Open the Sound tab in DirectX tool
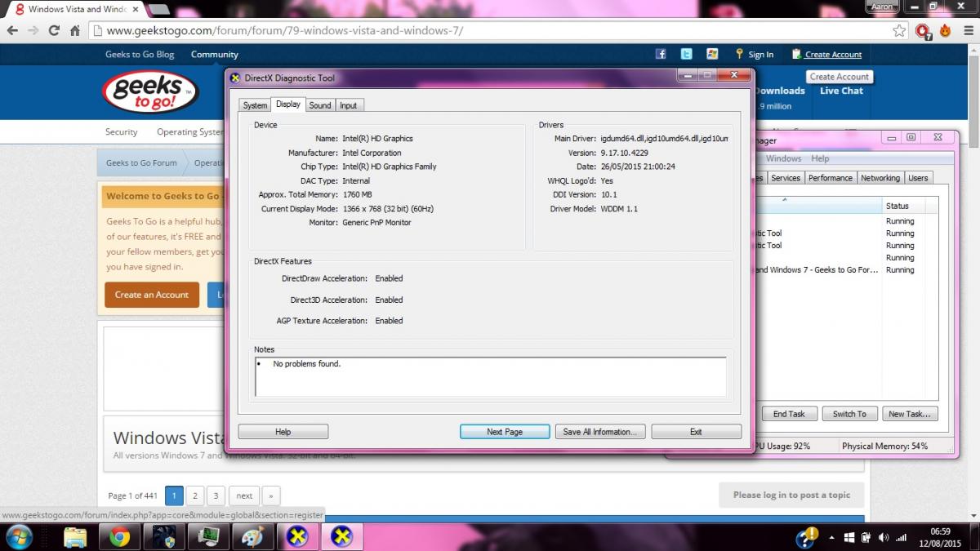This screenshot has height=551, width=980. click(320, 105)
